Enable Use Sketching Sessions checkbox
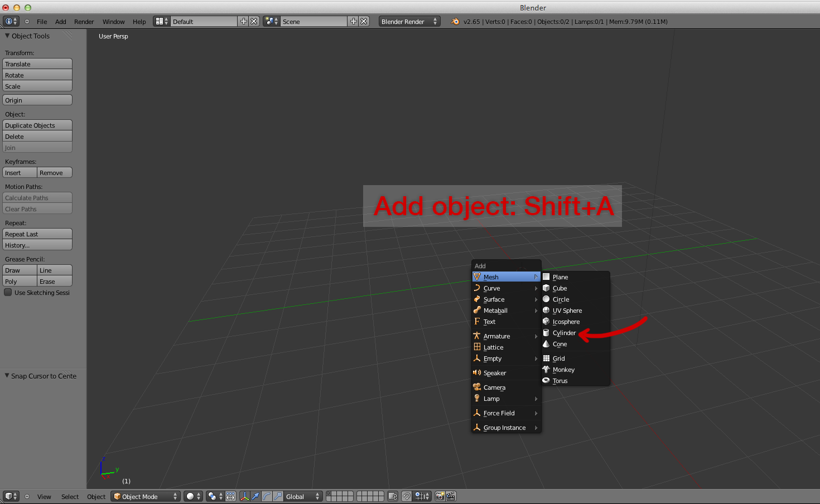The image size is (820, 504). click(x=8, y=292)
